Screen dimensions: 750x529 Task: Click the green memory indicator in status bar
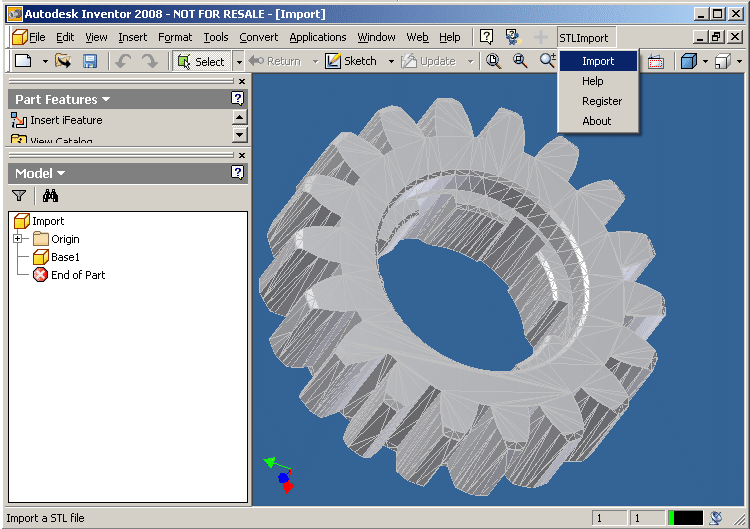point(685,518)
